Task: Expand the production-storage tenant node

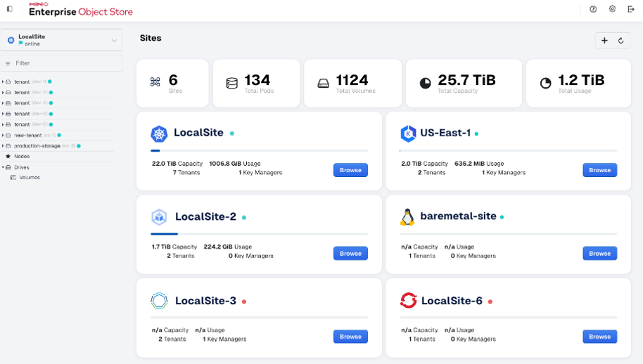Action: click(x=3, y=145)
